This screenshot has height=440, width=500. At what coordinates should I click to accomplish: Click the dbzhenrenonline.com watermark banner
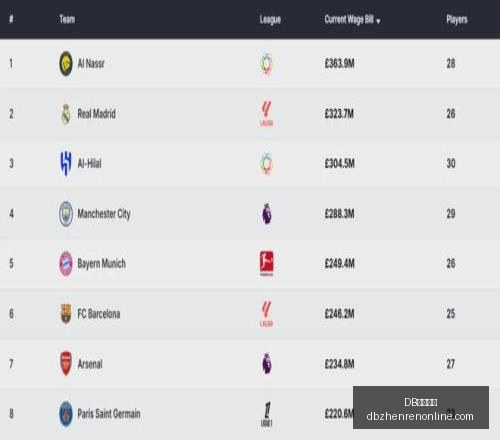click(421, 407)
